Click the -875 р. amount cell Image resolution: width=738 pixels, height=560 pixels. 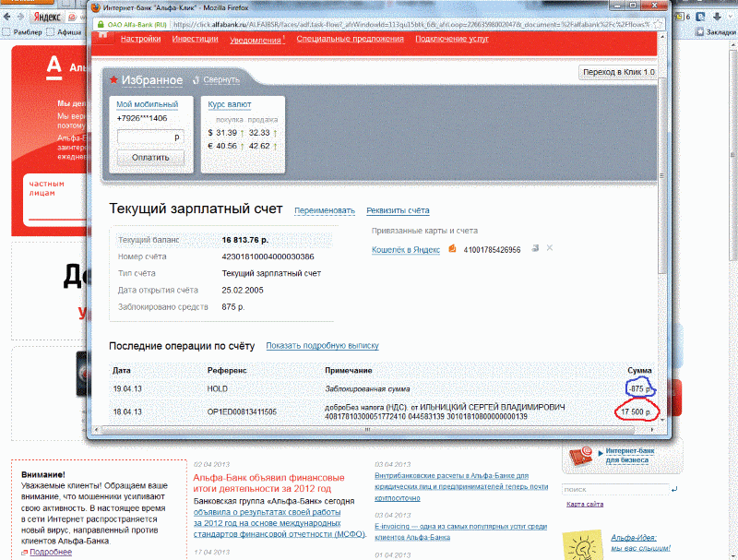tap(639, 388)
